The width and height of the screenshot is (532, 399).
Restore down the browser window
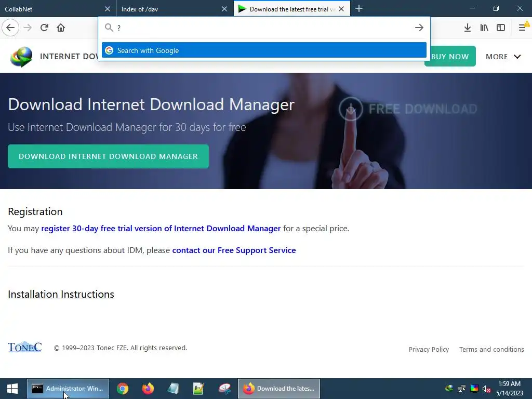point(496,8)
